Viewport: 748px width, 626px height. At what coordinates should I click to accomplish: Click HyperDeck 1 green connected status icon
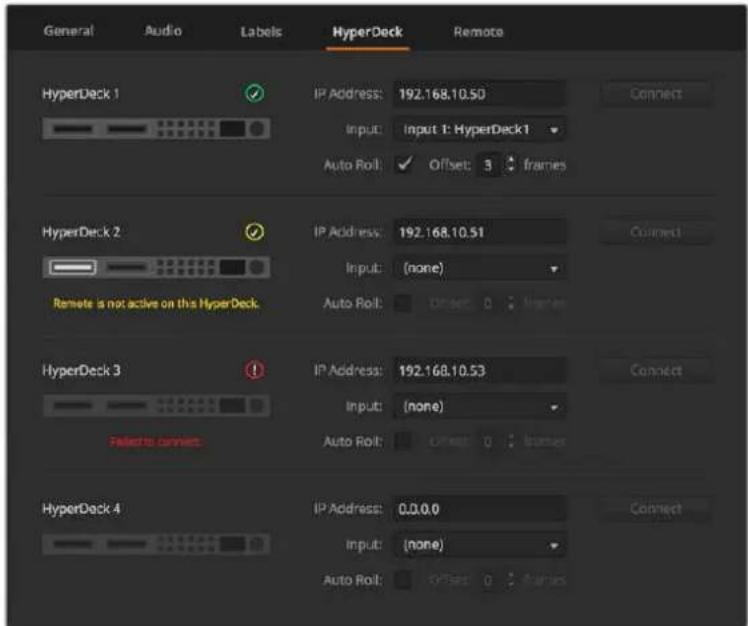254,93
